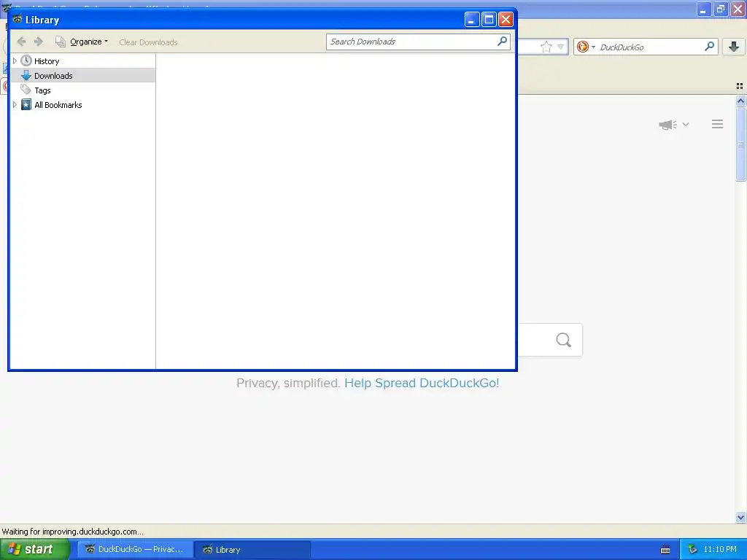This screenshot has width=747, height=560.
Task: Open search engine selector dropdown
Action: [x=586, y=47]
